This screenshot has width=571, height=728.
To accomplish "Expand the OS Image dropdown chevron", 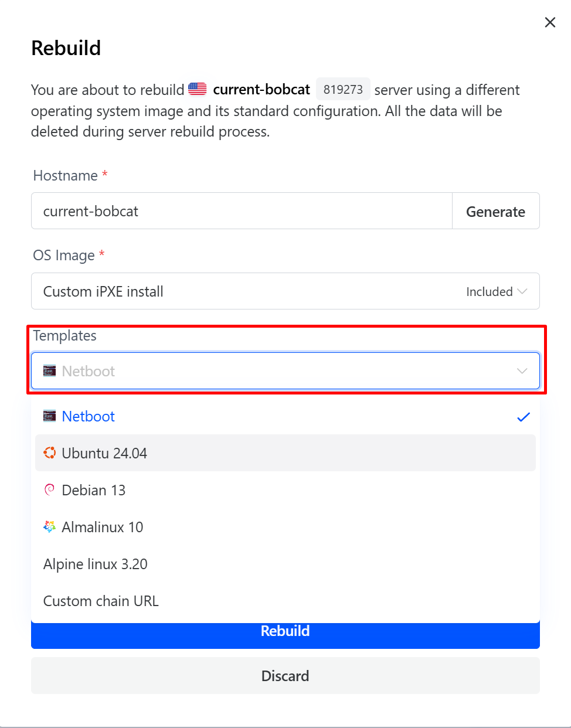I will point(522,291).
